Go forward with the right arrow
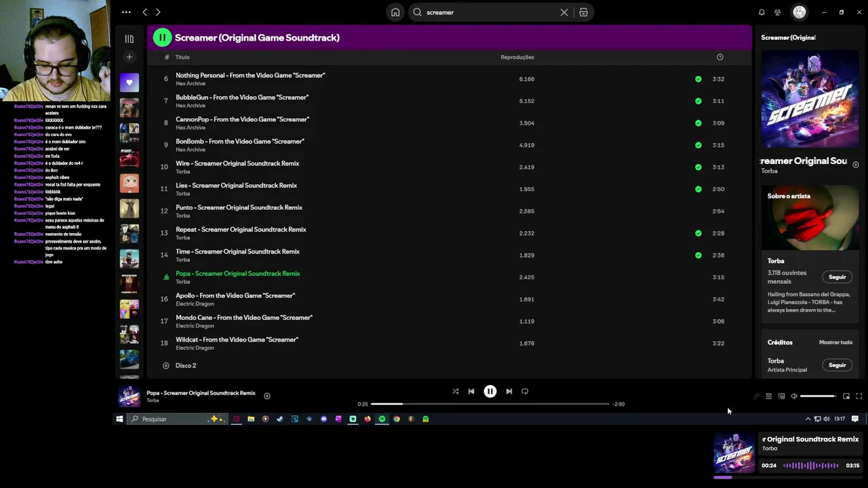This screenshot has height=488, width=868. 158,12
